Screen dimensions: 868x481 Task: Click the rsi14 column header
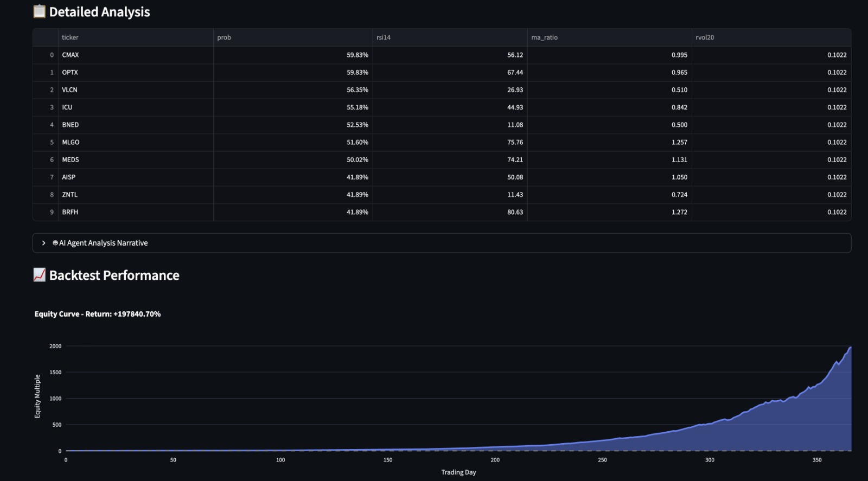pyautogui.click(x=450, y=37)
